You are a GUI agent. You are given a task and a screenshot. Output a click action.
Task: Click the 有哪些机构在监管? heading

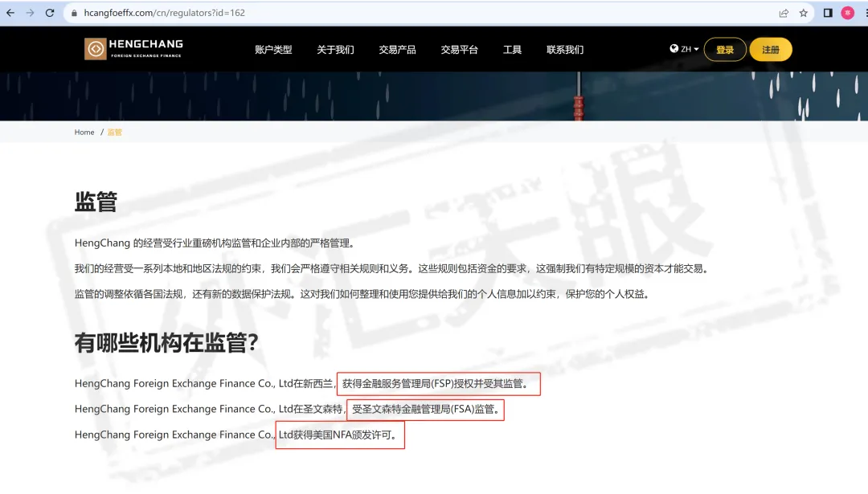166,343
